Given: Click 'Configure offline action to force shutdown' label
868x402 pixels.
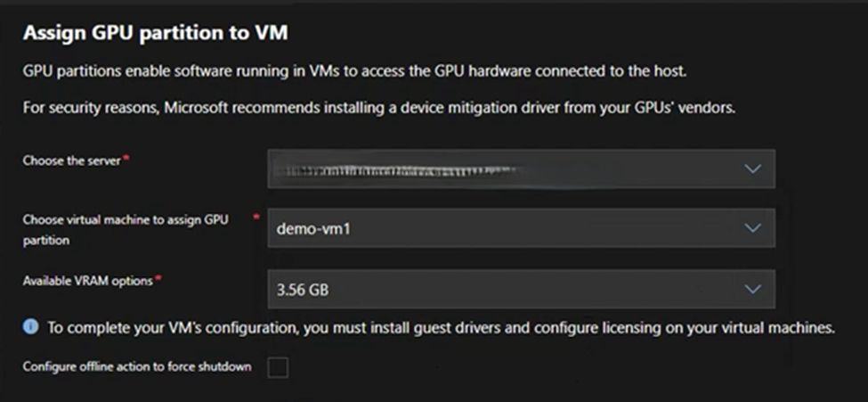Looking at the screenshot, I should coord(137,366).
